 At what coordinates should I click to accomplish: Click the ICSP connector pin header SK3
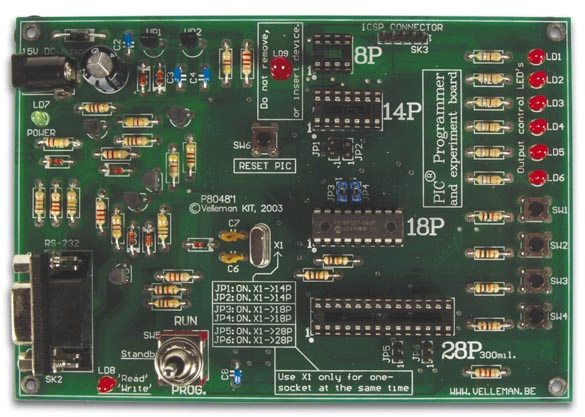pos(403,37)
